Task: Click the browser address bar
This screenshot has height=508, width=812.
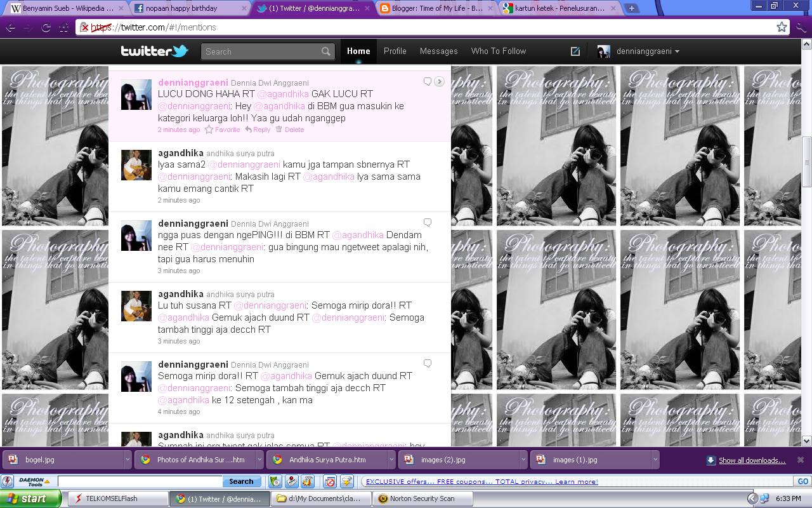Action: coord(431,27)
